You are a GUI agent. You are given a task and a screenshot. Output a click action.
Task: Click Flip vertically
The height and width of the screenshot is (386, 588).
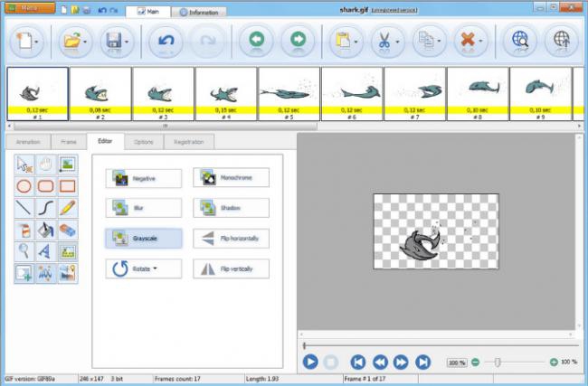231,268
